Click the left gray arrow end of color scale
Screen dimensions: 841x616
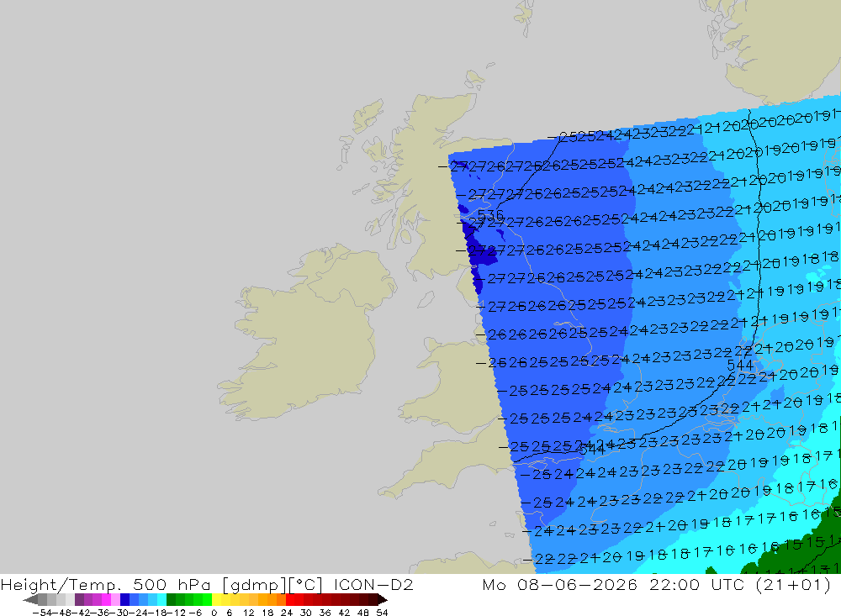pos(30,600)
